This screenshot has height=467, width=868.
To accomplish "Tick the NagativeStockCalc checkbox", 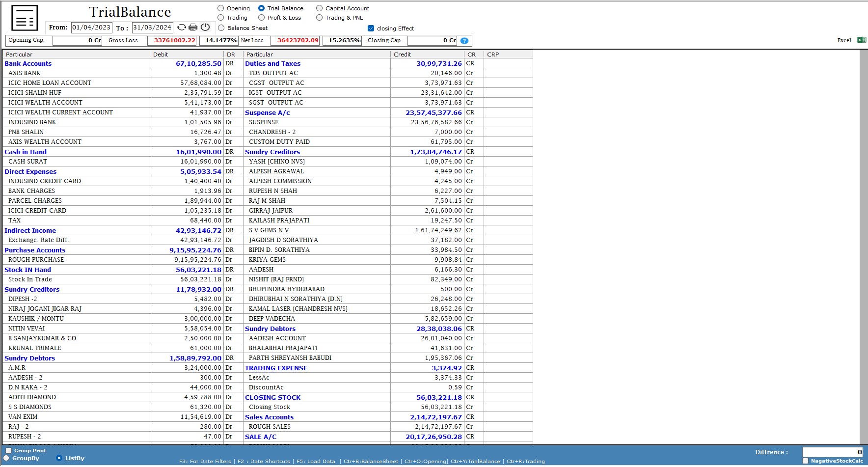I will click(805, 461).
